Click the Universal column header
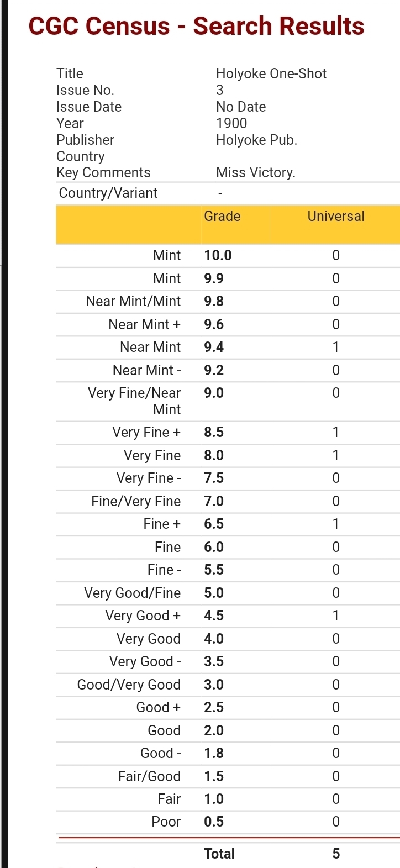 pos(336,216)
